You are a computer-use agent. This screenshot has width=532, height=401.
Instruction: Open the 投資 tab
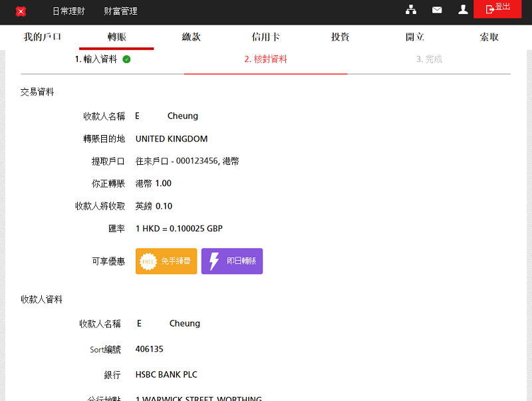tap(340, 37)
